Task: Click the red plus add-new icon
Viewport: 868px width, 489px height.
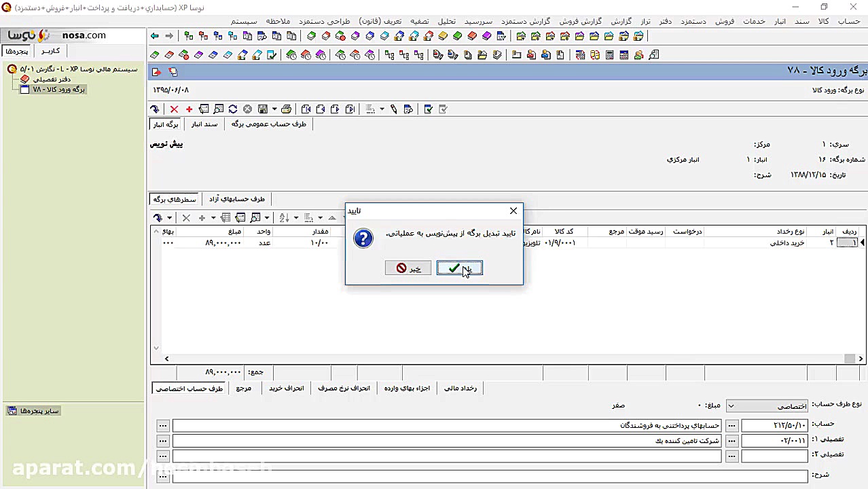Action: pos(189,109)
